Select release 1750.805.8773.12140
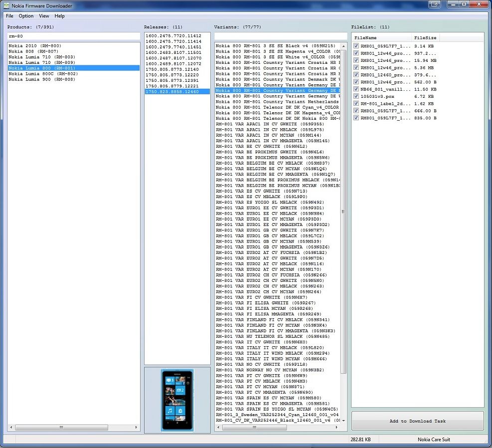The width and height of the screenshot is (492, 448). (177, 69)
